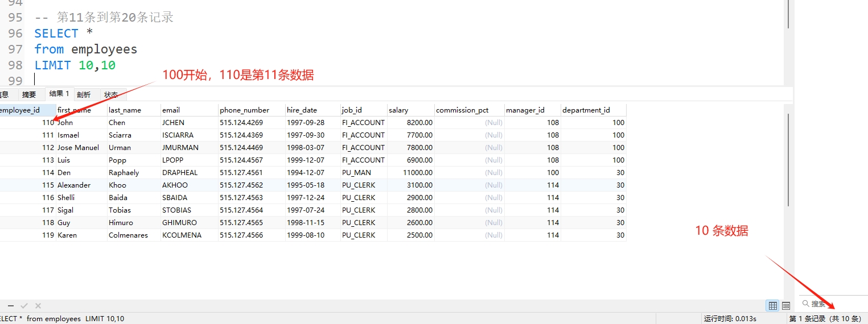The image size is (868, 324).
Task: Click the salary column header
Action: tap(410, 110)
